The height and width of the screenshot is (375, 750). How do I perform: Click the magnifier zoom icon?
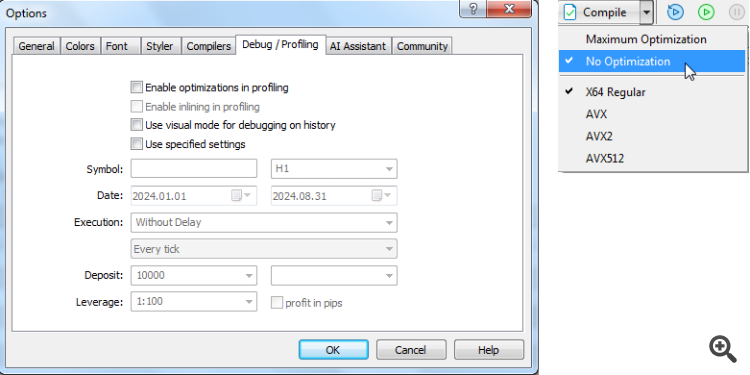[723, 349]
